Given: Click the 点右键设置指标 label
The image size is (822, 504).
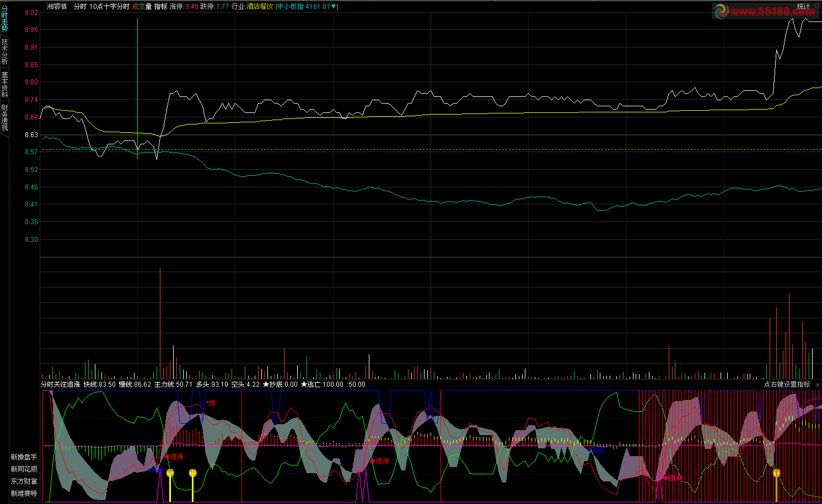Looking at the screenshot, I should pyautogui.click(x=787, y=384).
